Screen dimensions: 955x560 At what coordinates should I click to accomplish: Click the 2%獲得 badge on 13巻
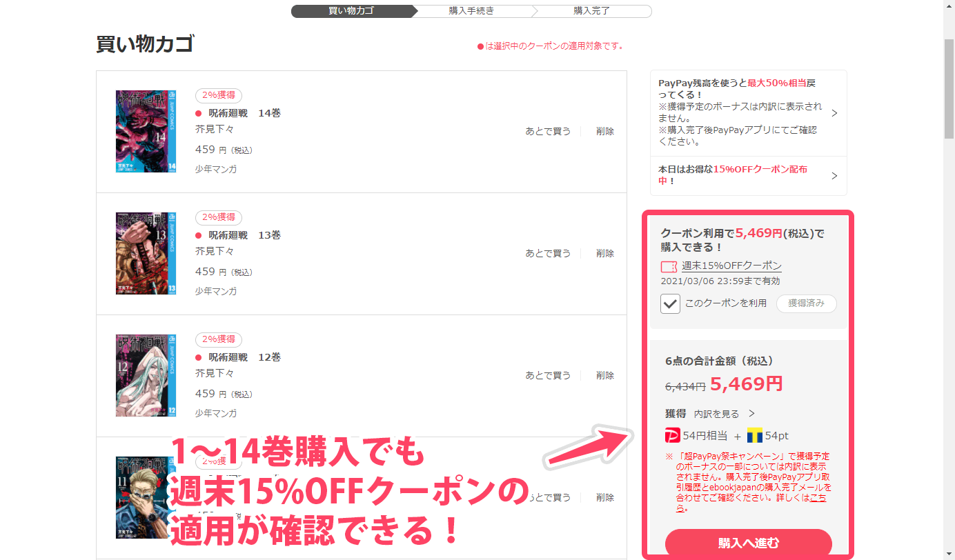pyautogui.click(x=219, y=217)
